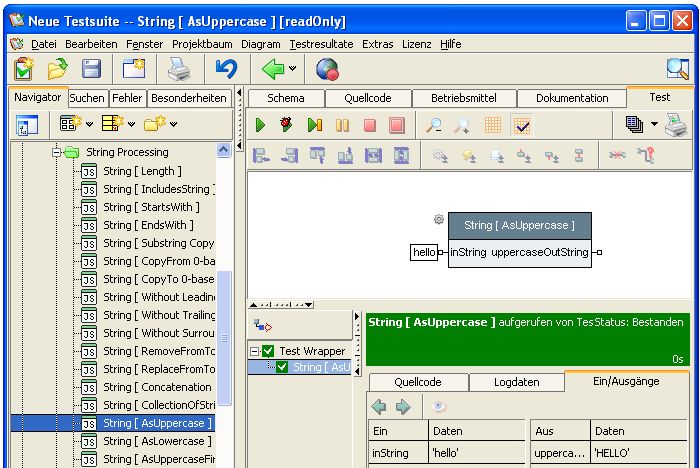The width and height of the screenshot is (700, 468).
Task: Collapse the Test Wrapper tree node
Action: [255, 351]
